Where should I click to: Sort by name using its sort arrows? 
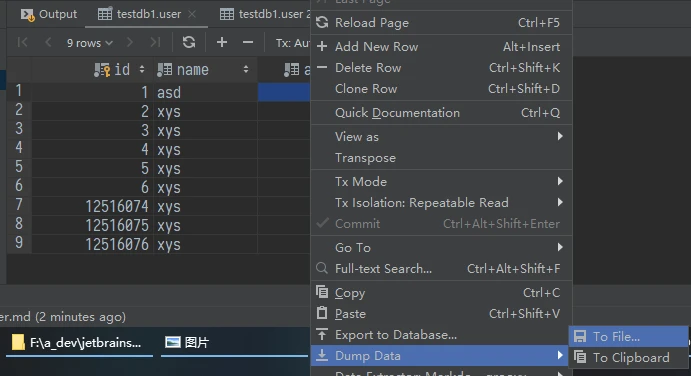(x=246, y=70)
